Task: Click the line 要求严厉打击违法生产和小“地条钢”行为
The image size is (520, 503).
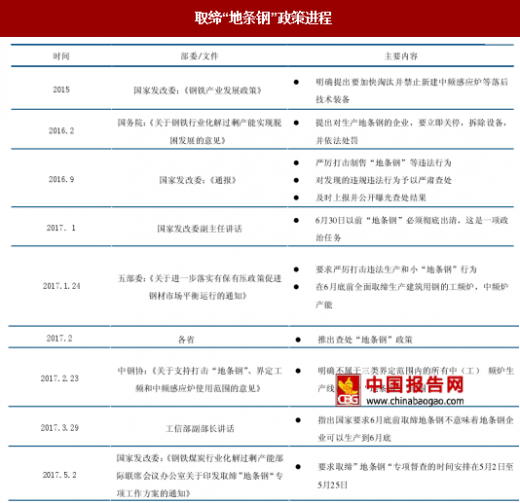Action: coord(396,269)
